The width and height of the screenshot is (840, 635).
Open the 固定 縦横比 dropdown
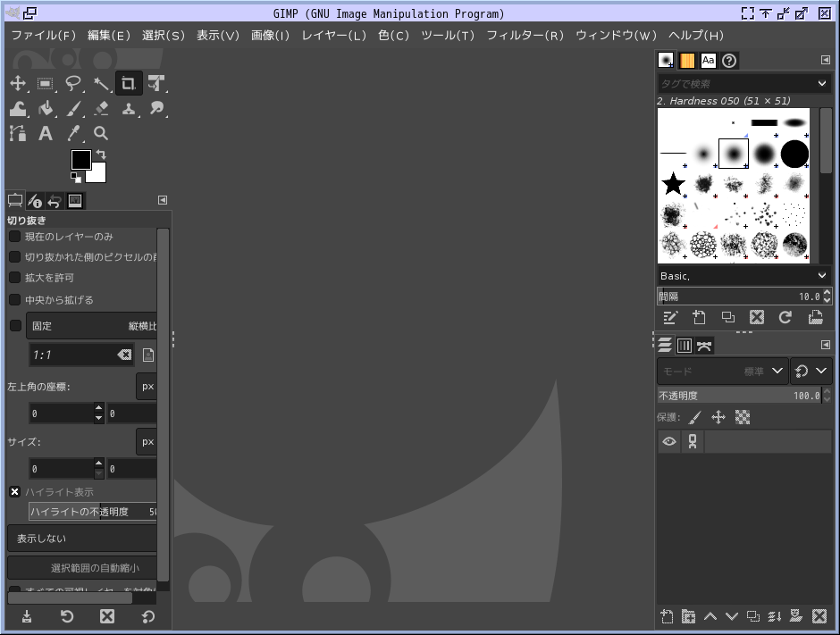coord(92,325)
